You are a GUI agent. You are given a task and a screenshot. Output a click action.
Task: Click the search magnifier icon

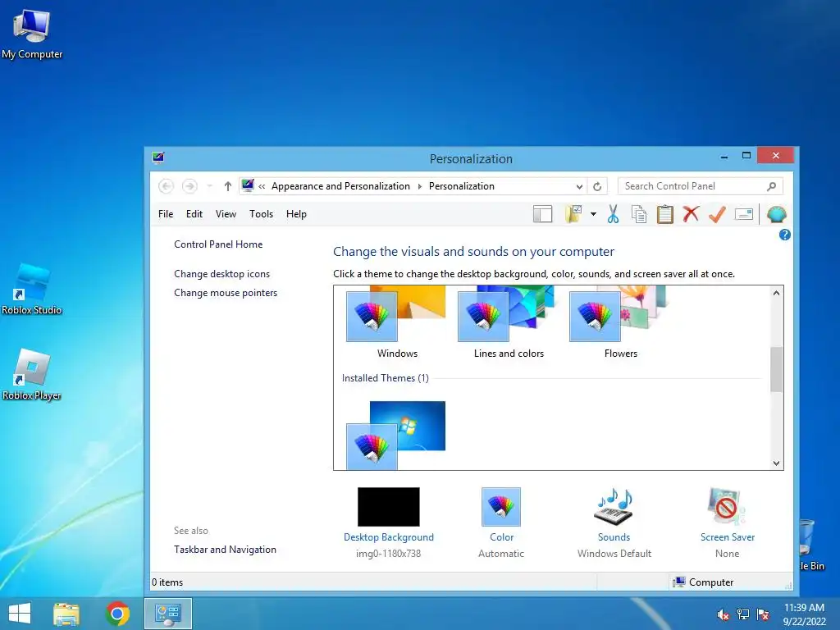tap(771, 186)
